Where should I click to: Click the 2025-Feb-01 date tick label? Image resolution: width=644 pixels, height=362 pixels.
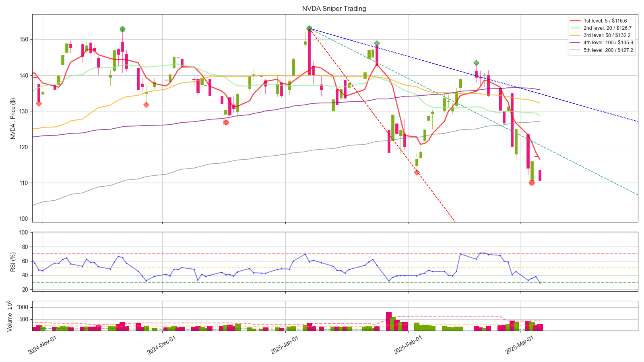click(x=408, y=345)
